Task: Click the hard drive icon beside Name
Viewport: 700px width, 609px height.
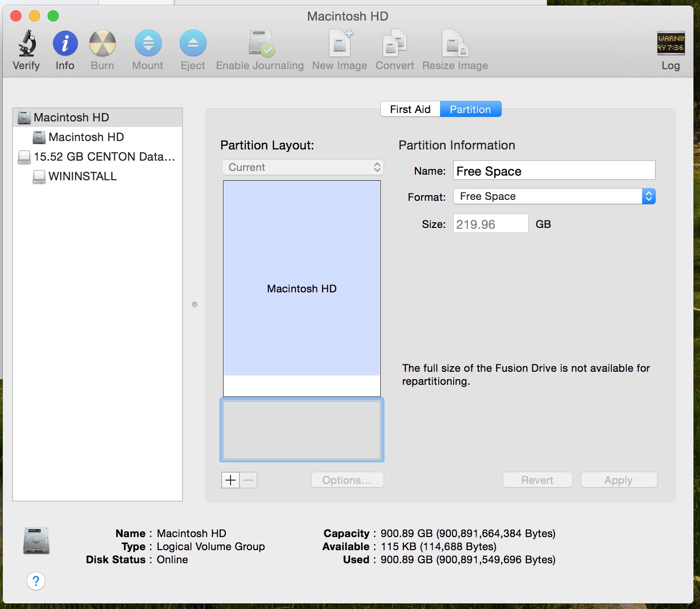Action: (x=36, y=541)
